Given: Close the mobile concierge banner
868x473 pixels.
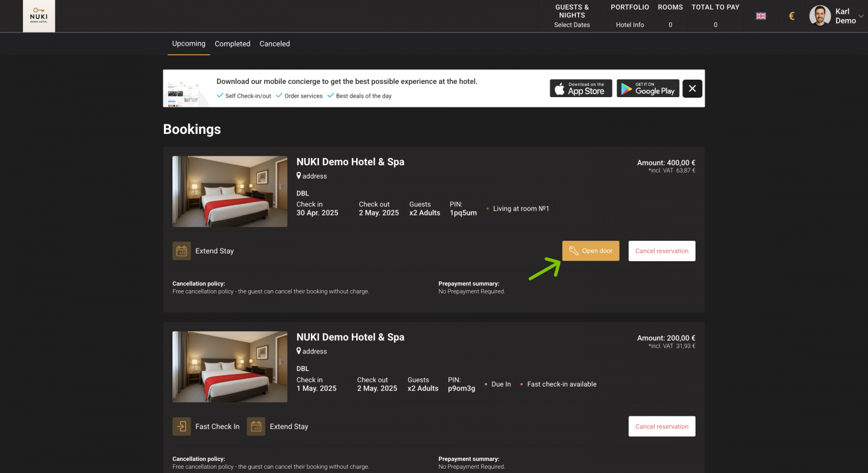Looking at the screenshot, I should (693, 89).
